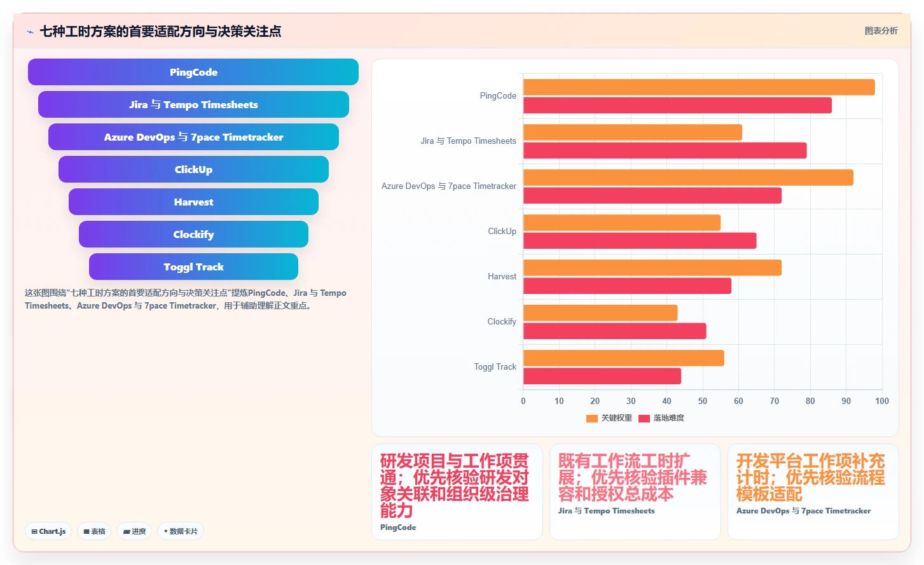The height and width of the screenshot is (565, 924).
Task: Select the PingCode funnel bar
Action: [193, 72]
